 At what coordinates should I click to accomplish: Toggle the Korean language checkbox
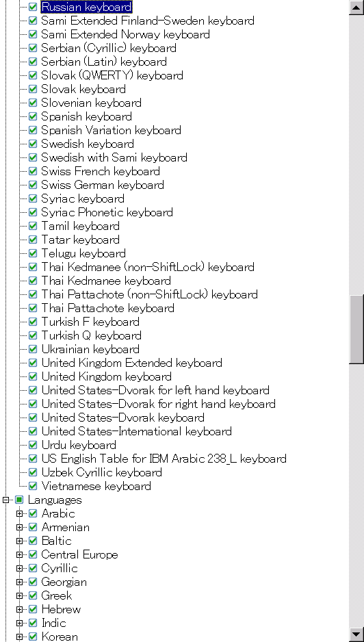click(33, 637)
